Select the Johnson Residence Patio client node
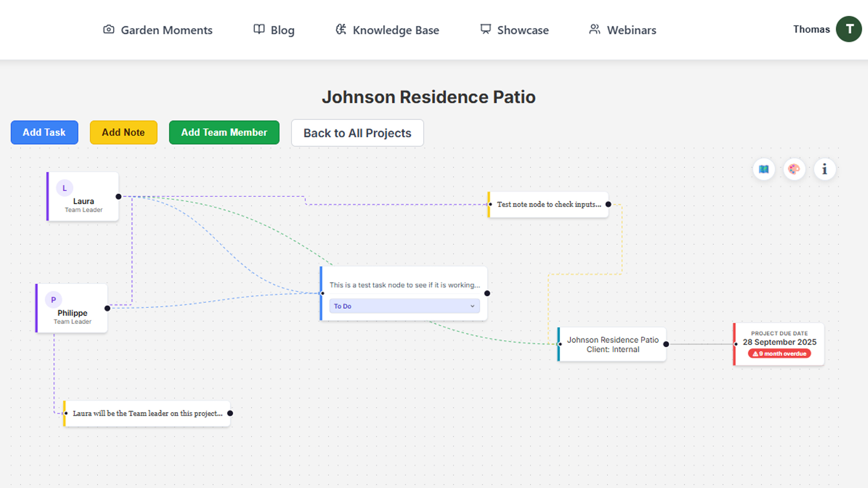 [x=612, y=344]
